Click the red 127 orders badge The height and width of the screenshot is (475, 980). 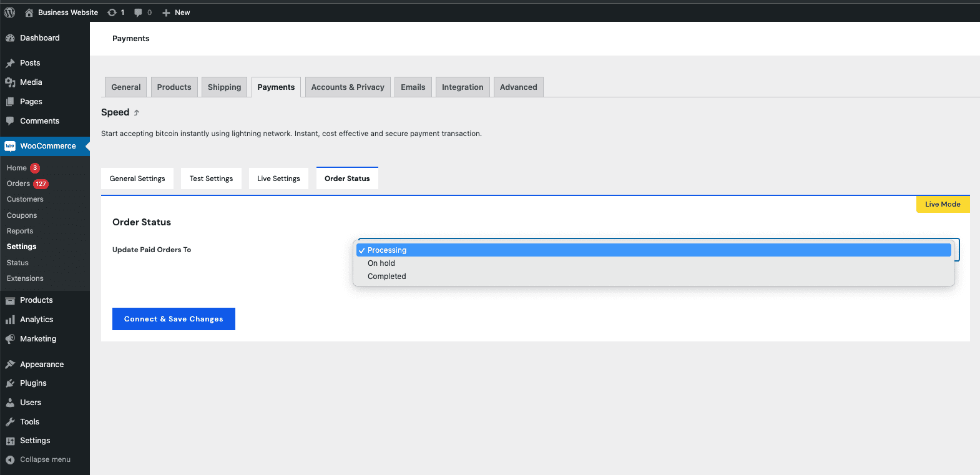click(x=41, y=184)
